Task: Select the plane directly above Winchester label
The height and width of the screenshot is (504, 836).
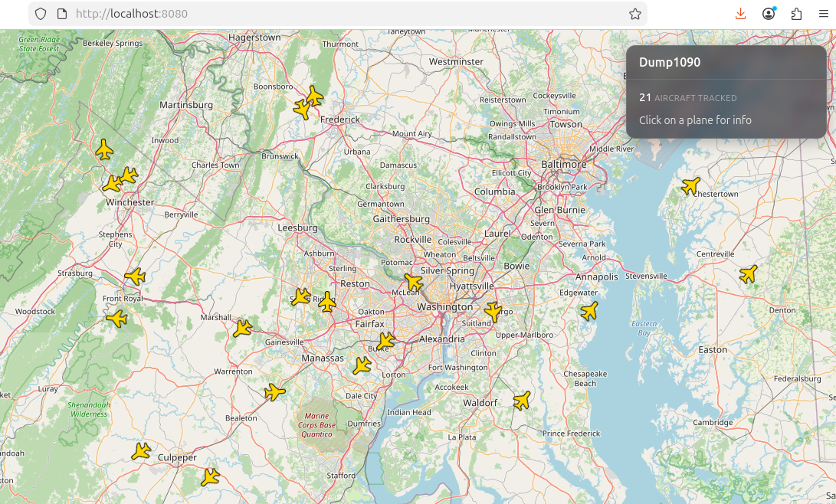Action: point(112,184)
